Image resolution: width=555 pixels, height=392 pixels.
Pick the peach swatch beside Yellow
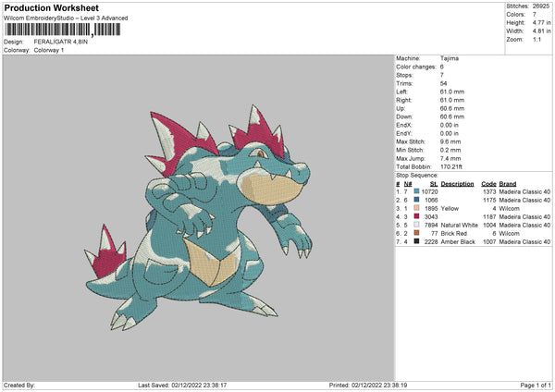pyautogui.click(x=416, y=208)
